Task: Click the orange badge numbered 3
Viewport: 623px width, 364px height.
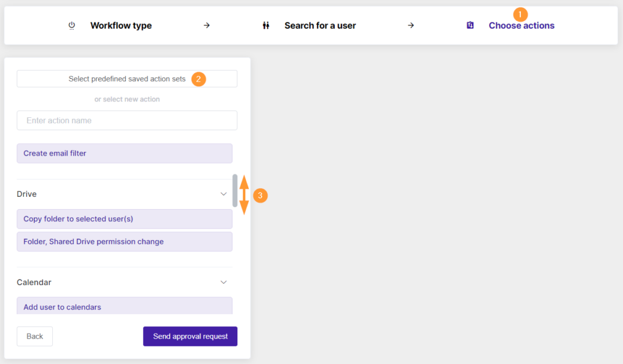Action: (260, 196)
